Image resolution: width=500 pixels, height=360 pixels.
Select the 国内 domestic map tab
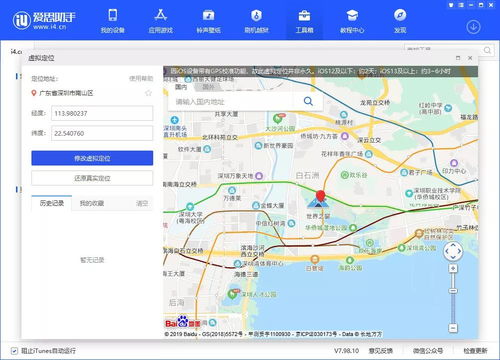[181, 87]
